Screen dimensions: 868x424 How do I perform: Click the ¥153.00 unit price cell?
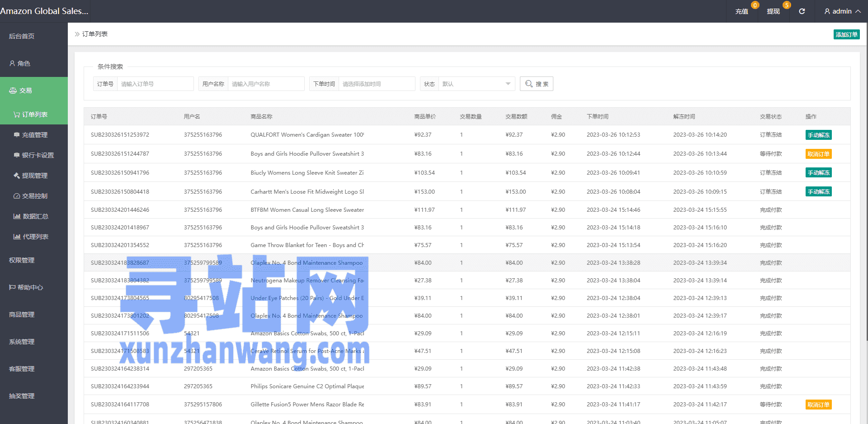tap(425, 192)
